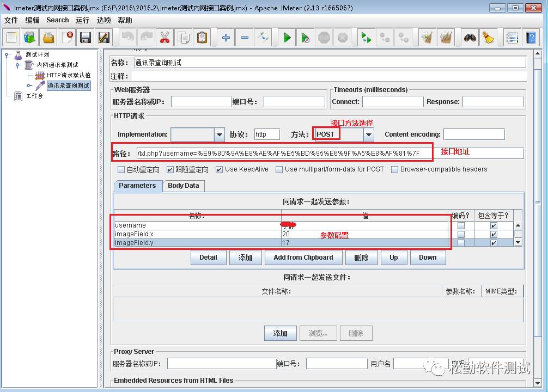Click the 名称 name input field
Viewport: 548px width, 392px height.
pyautogui.click(x=330, y=63)
